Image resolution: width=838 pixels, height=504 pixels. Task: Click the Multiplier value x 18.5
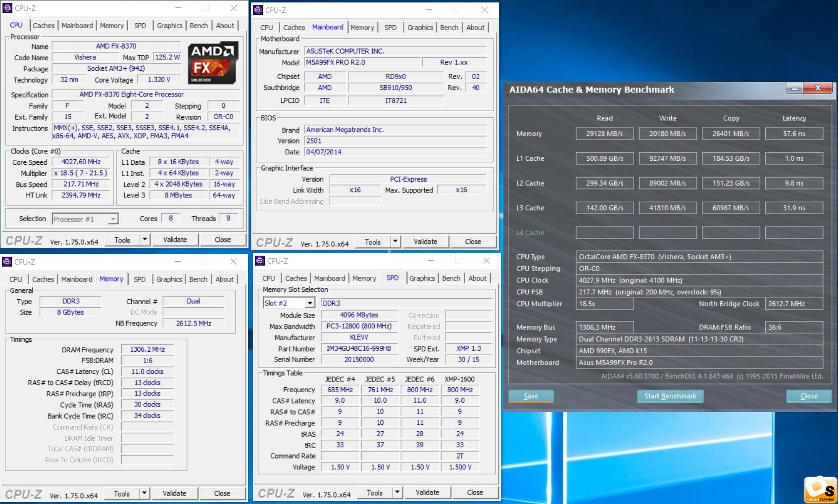(x=81, y=173)
